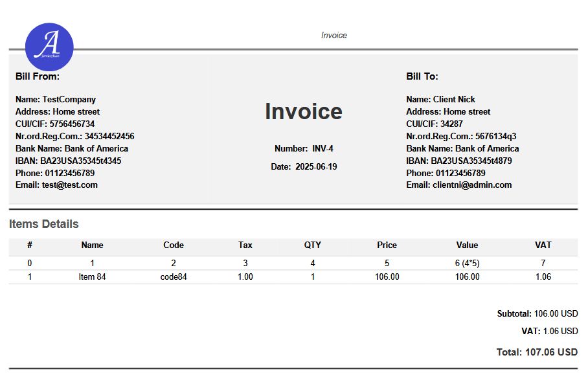Click the QTY column header
Viewport: 588px width, 384px height.
(312, 245)
